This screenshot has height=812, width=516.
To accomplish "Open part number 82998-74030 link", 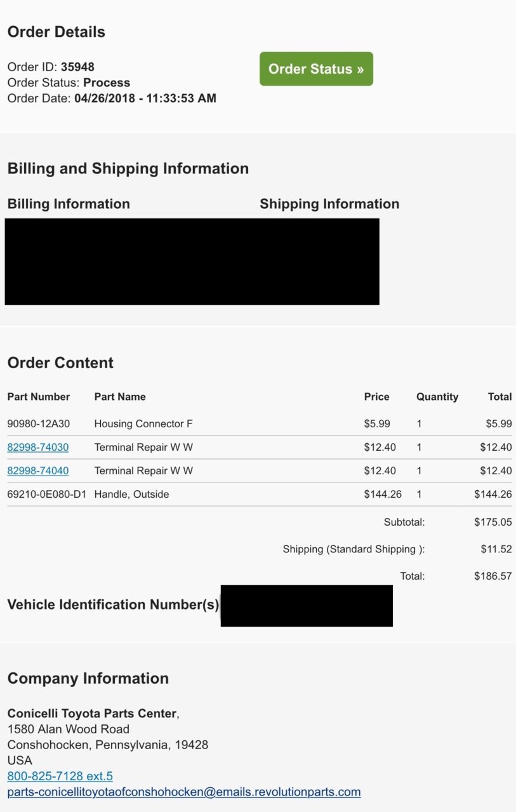I will [x=38, y=448].
